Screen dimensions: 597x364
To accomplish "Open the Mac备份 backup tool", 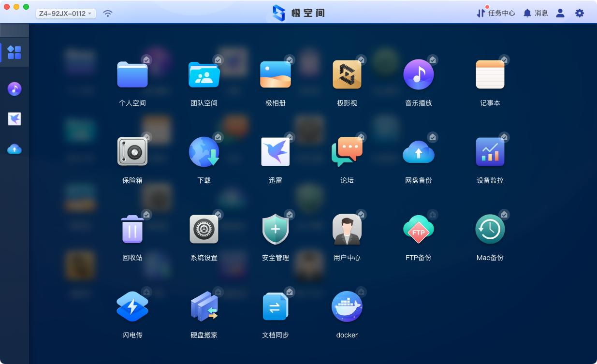I will [490, 229].
